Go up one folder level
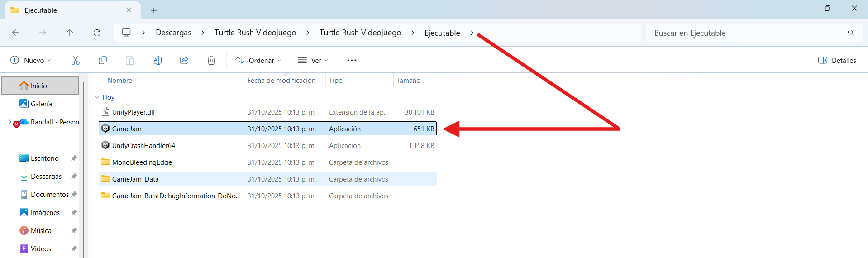868x258 pixels. (70, 33)
